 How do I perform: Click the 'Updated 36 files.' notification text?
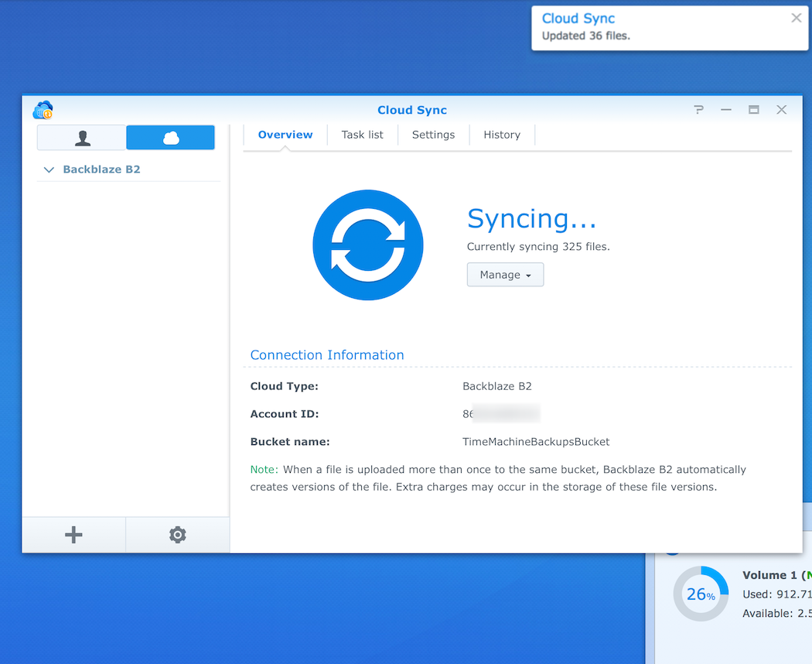click(585, 36)
